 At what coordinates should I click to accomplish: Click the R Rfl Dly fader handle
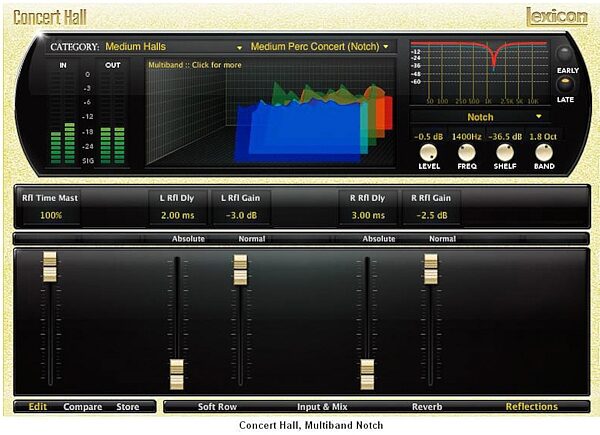[x=367, y=374]
